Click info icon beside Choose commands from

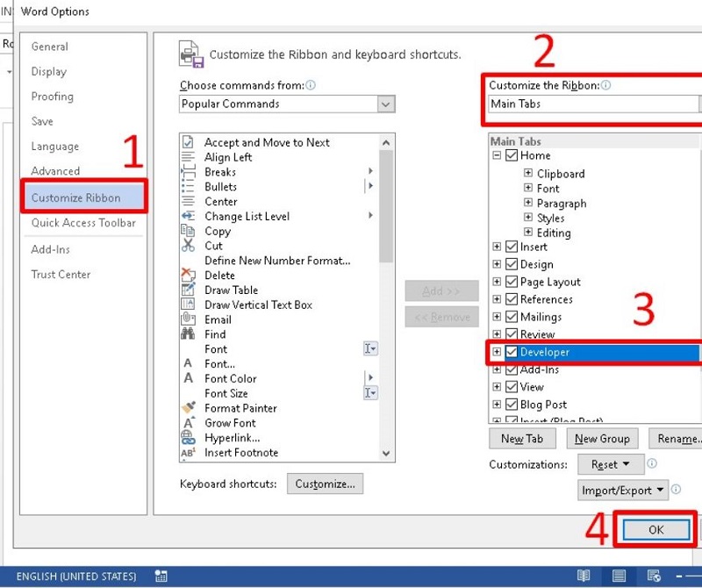311,85
